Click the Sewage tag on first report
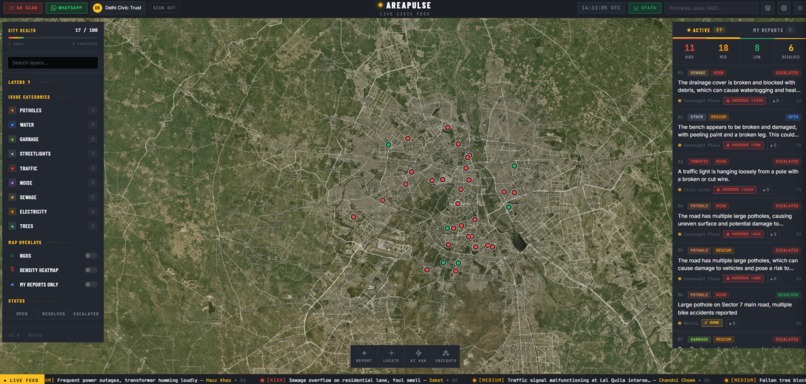806x384 pixels. tap(698, 73)
